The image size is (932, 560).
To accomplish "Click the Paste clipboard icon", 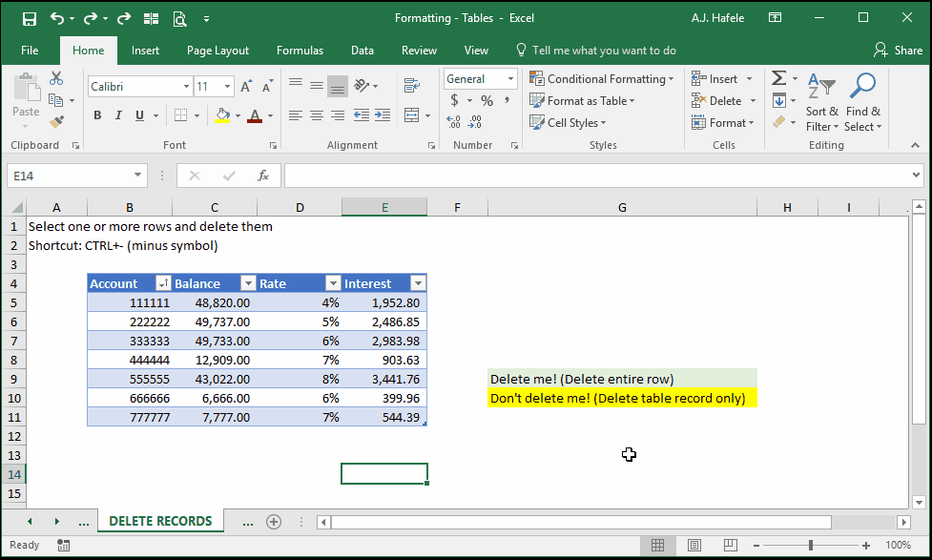I will 26,89.
